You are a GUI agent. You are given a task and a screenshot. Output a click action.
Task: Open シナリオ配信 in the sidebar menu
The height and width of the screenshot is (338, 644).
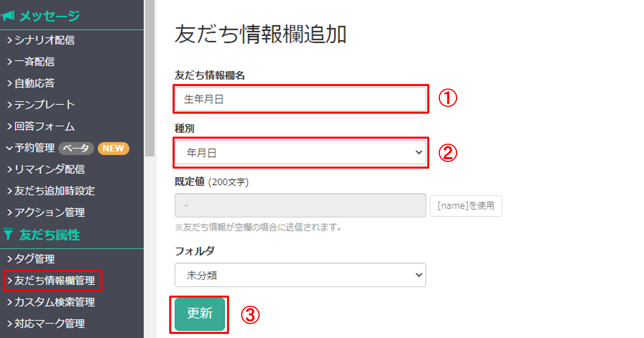(x=41, y=40)
